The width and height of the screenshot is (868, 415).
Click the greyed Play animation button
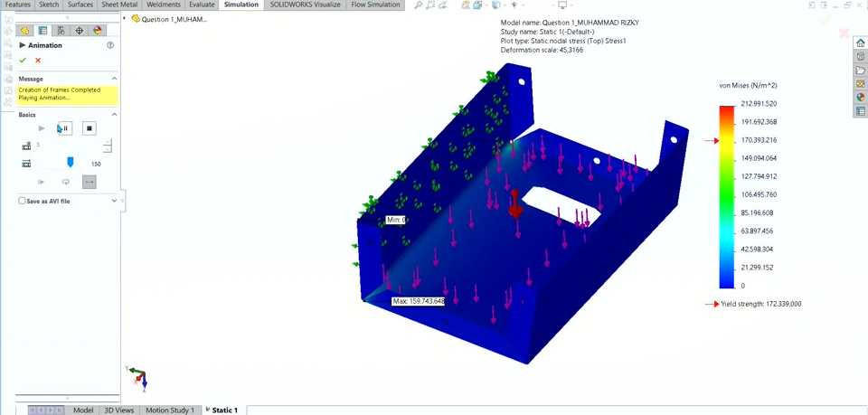tap(42, 128)
